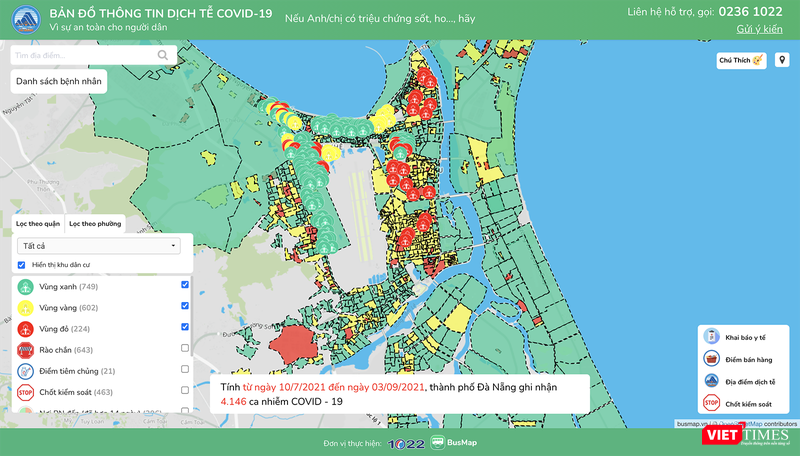This screenshot has width=800, height=456.
Task: Click the BusMap logo in footer
Action: 455,442
